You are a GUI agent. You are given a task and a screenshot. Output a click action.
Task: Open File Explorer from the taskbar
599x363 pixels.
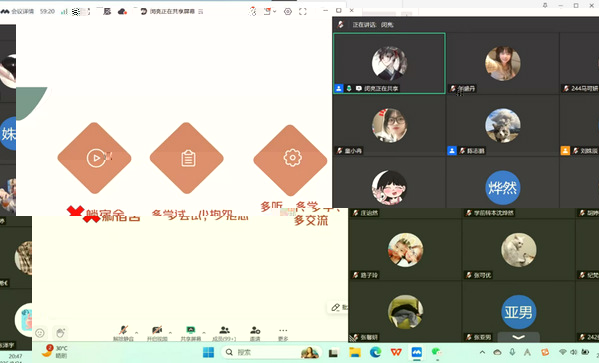point(355,352)
